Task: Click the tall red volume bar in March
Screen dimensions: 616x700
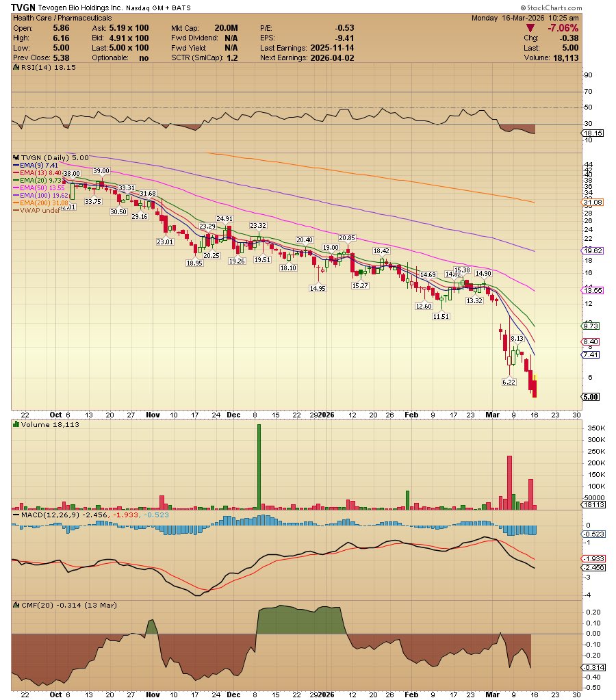Action: (x=509, y=482)
